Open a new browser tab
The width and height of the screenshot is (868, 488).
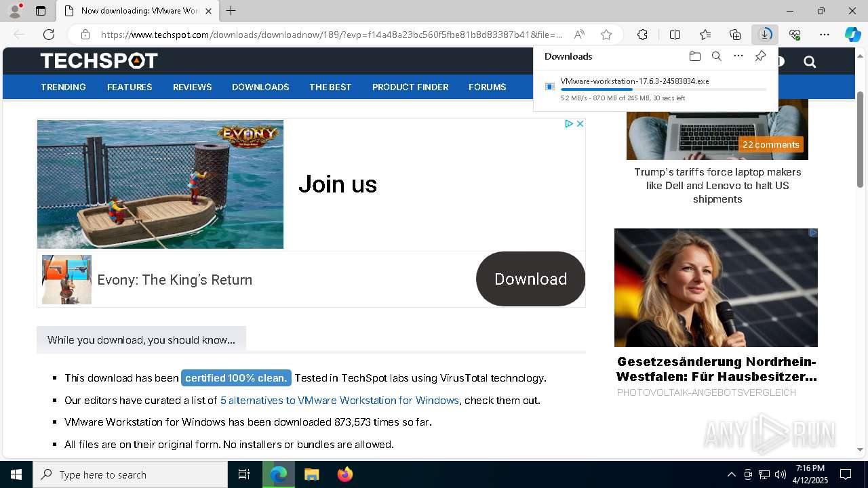(231, 11)
